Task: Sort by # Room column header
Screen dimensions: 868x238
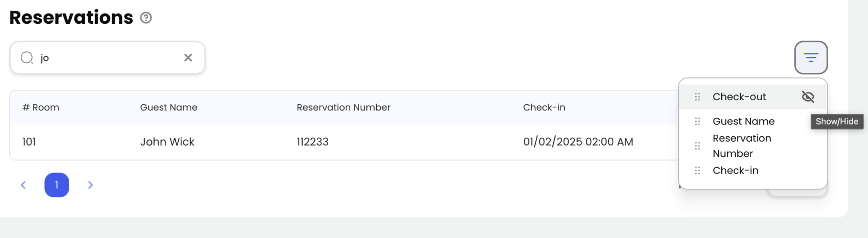Action: pos(41,107)
